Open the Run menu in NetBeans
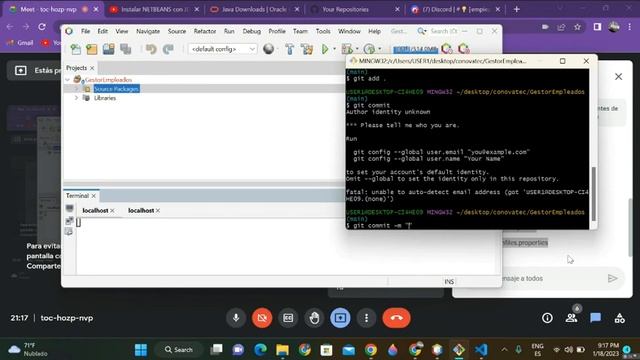640x360 pixels. click(x=229, y=31)
